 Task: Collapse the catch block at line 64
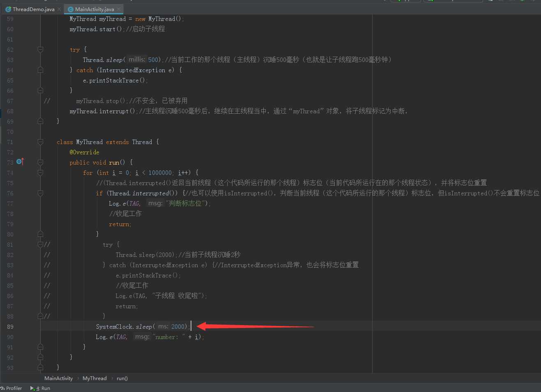[x=40, y=70]
